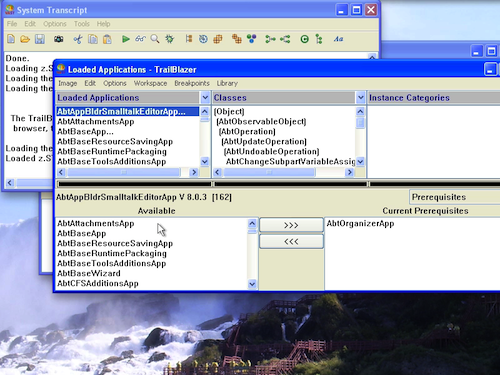Click the Open folder toolbar icon
500x375 pixels.
[25, 39]
